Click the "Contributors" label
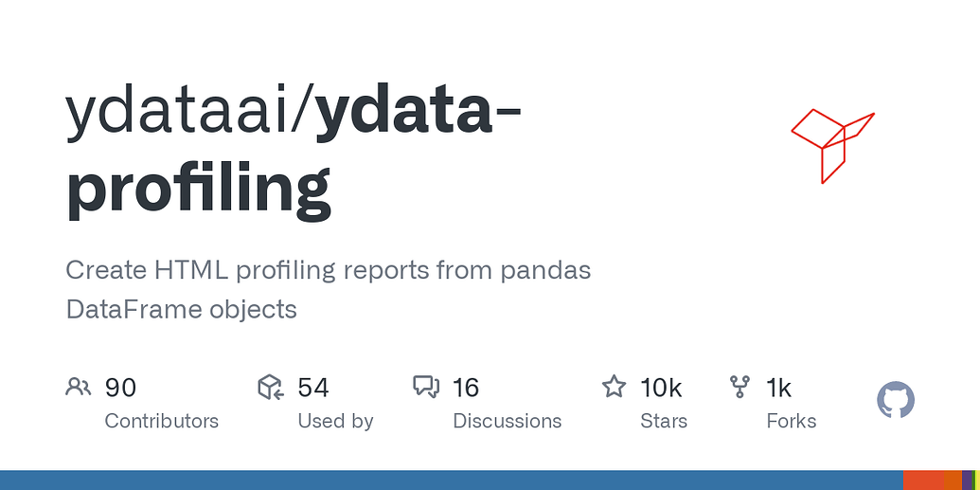Screen dimensions: 980x490 [x=161, y=421]
